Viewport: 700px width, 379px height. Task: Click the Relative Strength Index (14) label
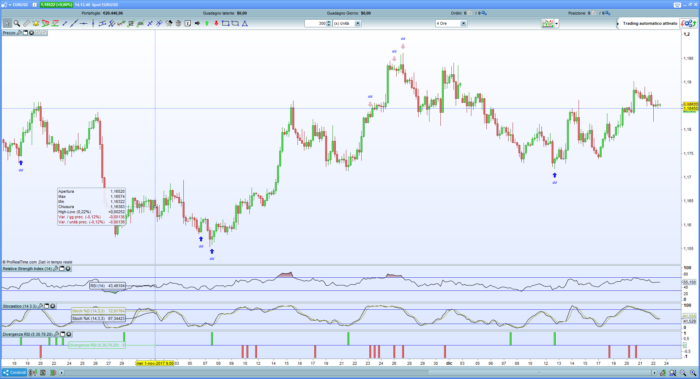(x=27, y=269)
